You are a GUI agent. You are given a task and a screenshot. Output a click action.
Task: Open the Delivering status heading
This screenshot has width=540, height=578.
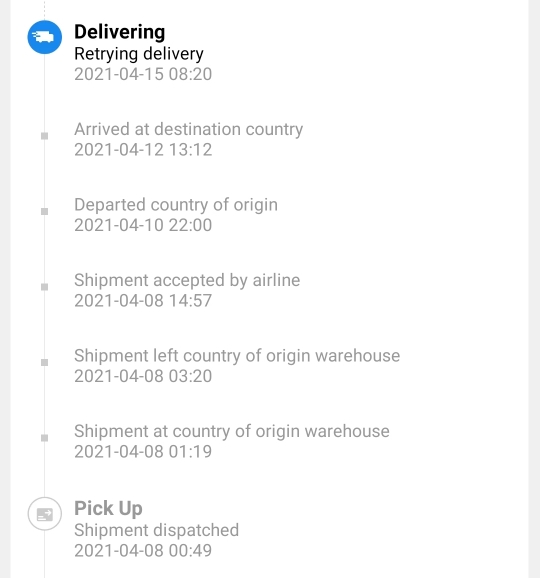119,32
